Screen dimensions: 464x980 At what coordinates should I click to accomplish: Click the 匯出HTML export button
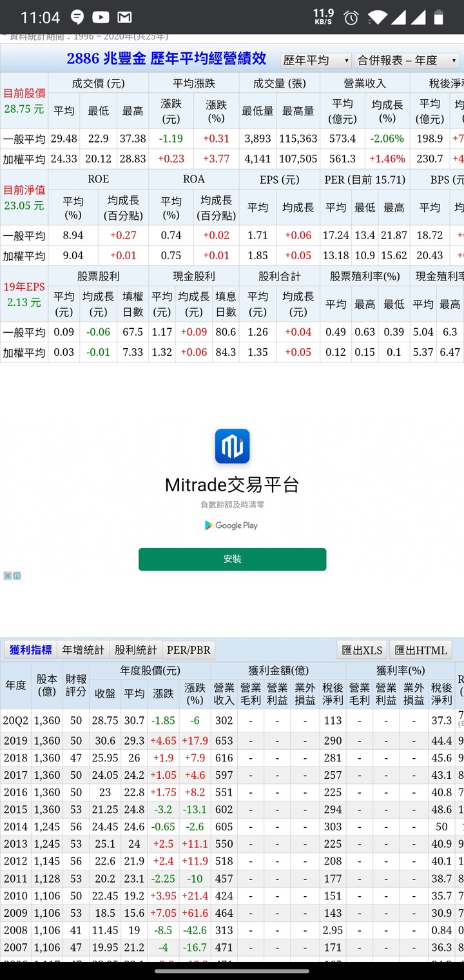tap(421, 649)
